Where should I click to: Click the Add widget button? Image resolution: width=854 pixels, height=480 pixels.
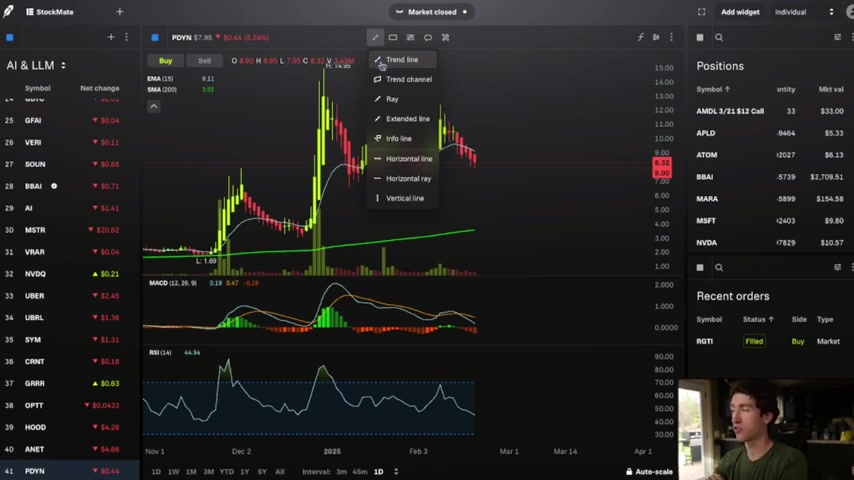coord(740,12)
